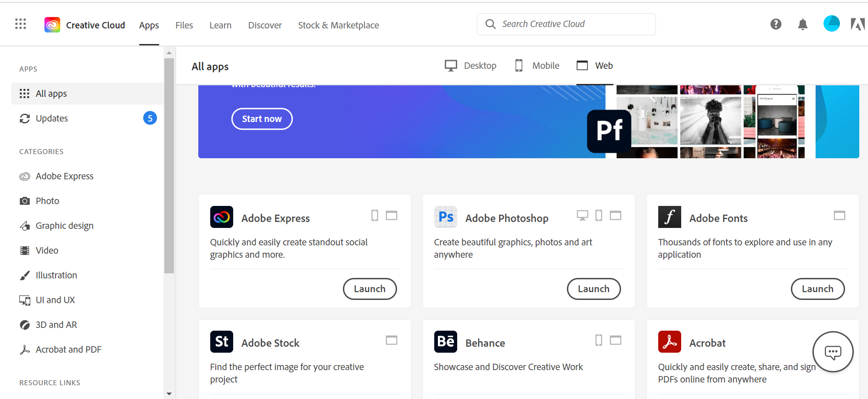Open the chat support bubble
The width and height of the screenshot is (868, 399).
point(833,352)
